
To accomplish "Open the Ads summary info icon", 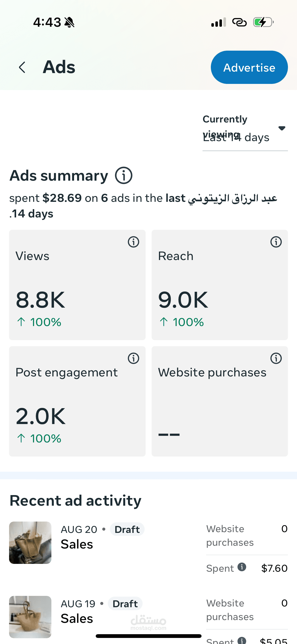I will pyautogui.click(x=123, y=175).
